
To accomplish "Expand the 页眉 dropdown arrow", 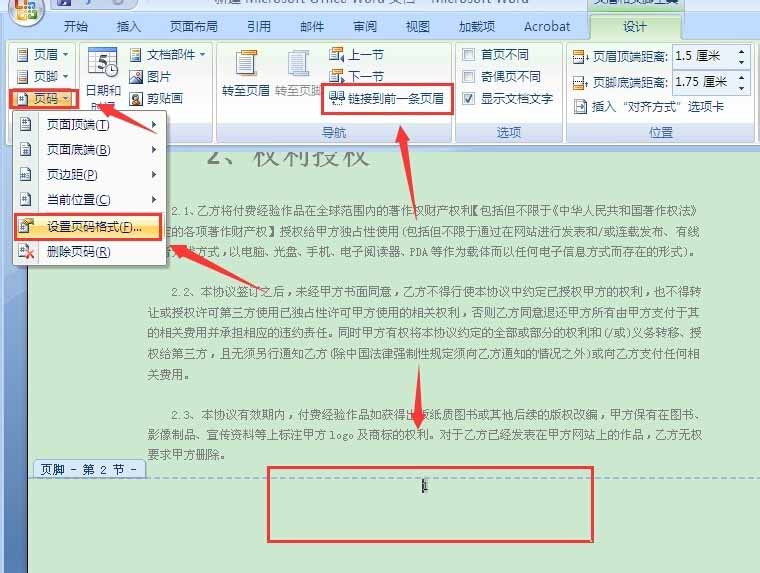I will (65, 54).
